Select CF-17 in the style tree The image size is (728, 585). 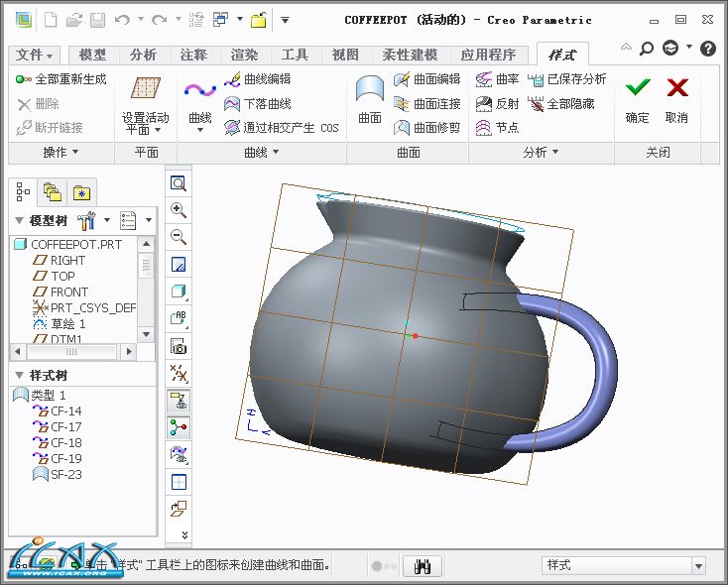coord(65,427)
